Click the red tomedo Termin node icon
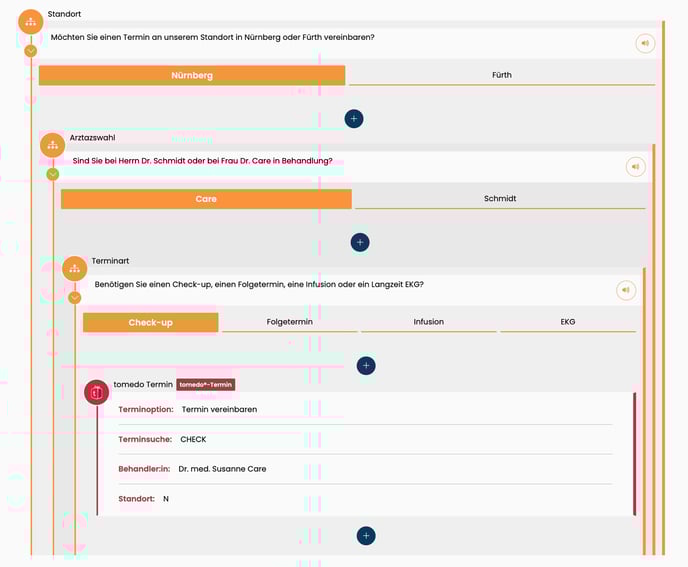This screenshot has width=688, height=567. [97, 392]
